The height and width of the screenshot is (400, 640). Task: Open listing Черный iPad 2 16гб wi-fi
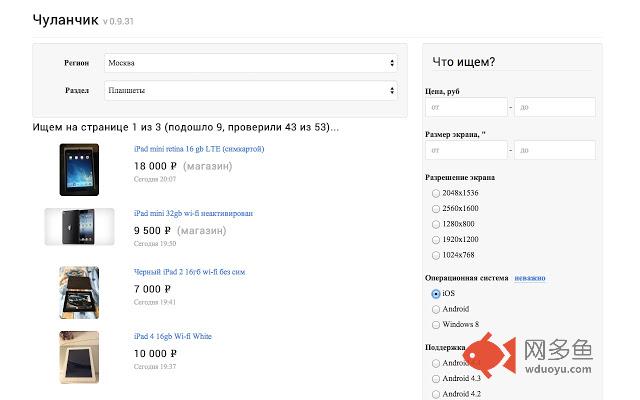[x=190, y=272]
